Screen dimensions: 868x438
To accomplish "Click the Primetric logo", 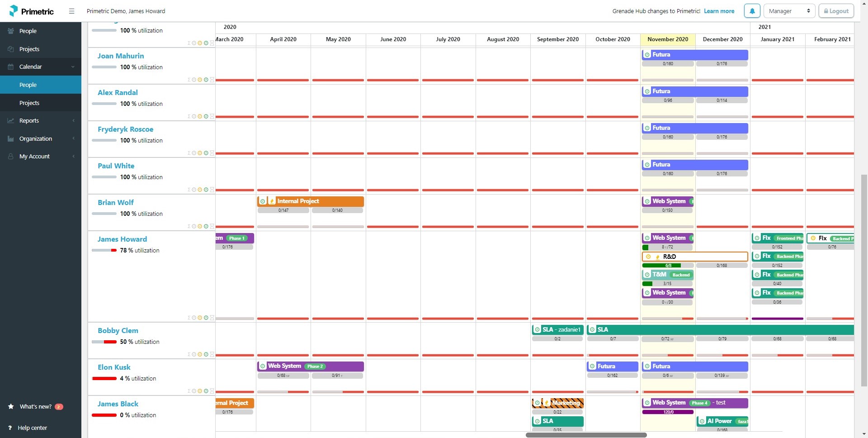I will point(31,11).
